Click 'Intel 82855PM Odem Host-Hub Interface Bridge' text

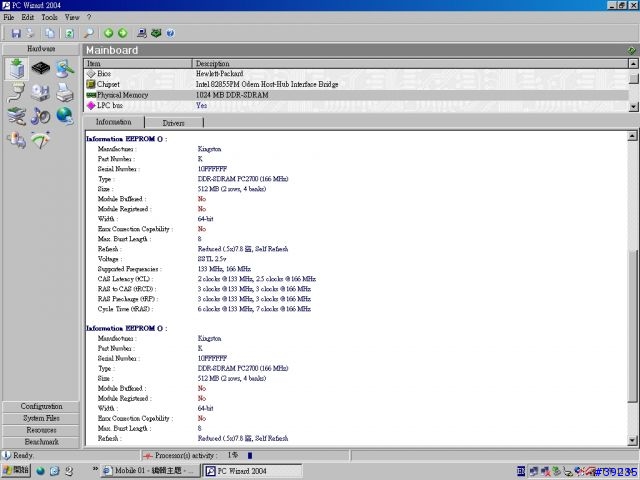pos(267,84)
